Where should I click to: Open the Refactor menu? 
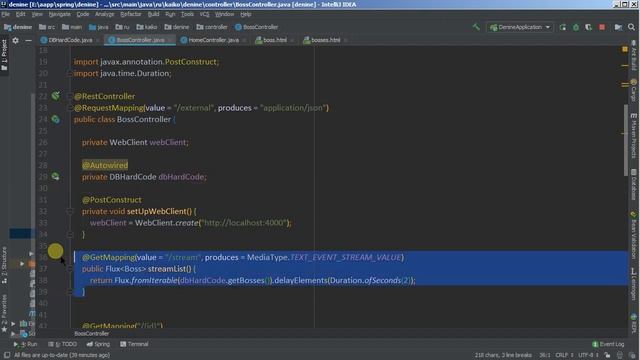131,14
